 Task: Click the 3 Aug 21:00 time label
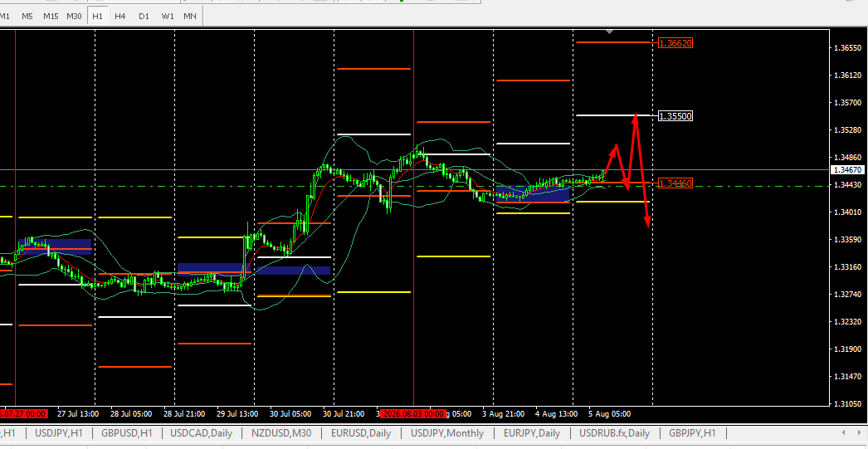pyautogui.click(x=503, y=413)
